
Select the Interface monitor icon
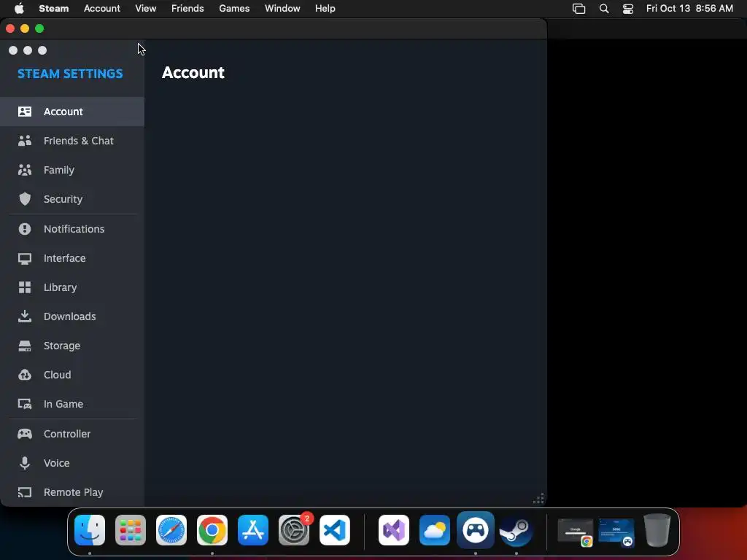click(25, 258)
